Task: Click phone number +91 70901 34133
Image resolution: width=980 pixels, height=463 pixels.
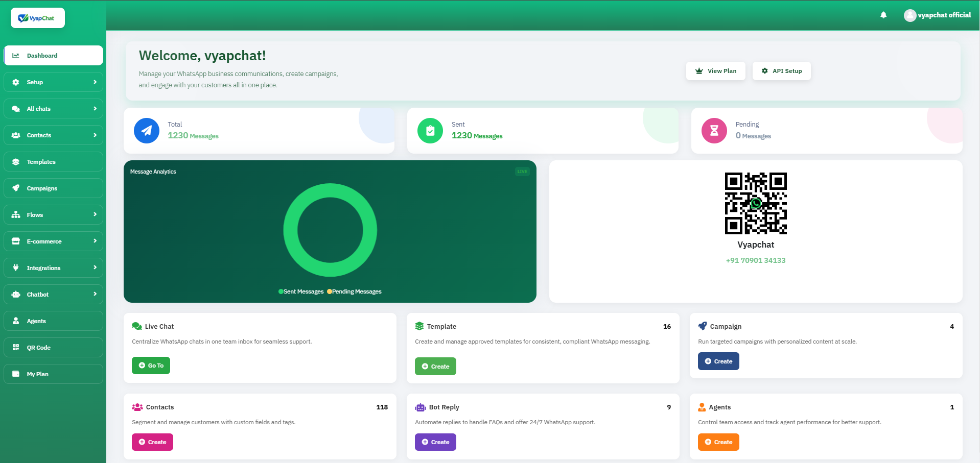Action: (x=756, y=260)
